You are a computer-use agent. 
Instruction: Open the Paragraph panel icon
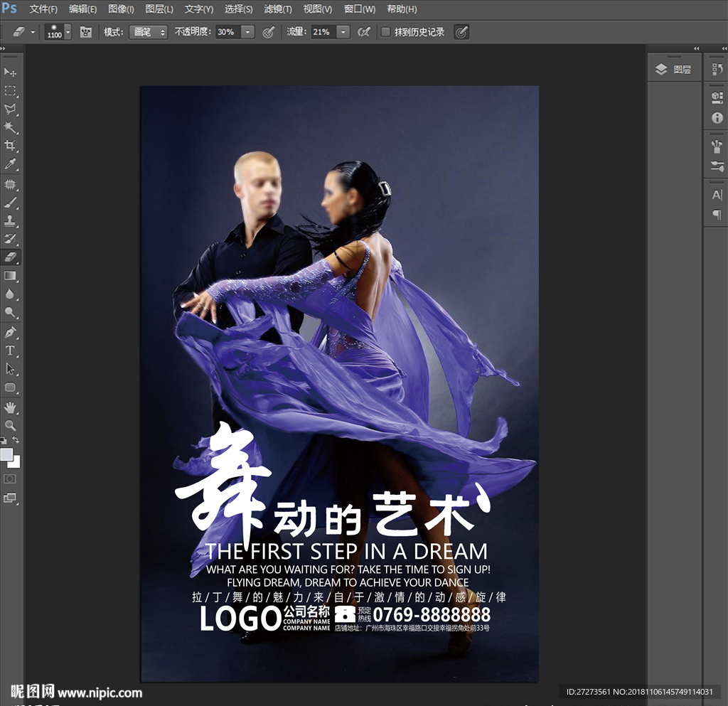pyautogui.click(x=717, y=215)
